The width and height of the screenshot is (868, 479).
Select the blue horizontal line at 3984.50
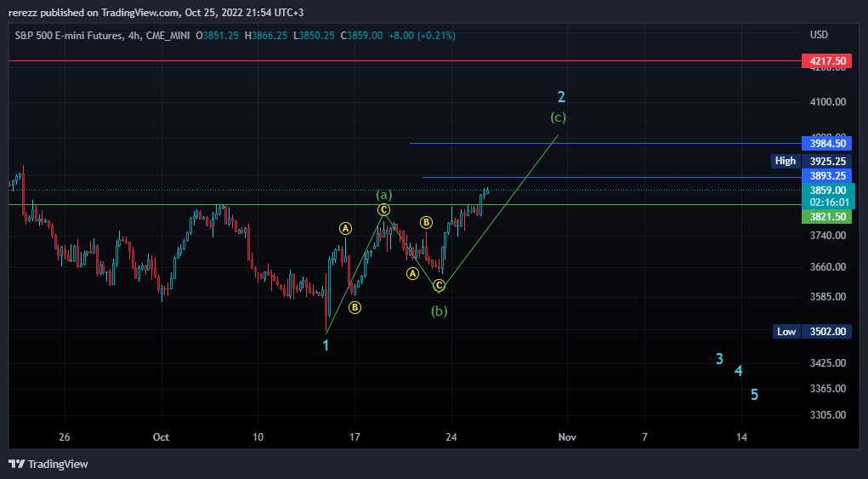click(605, 144)
